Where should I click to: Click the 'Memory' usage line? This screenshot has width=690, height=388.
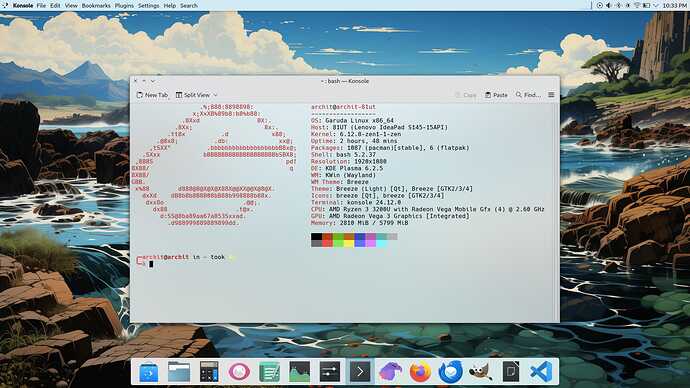pos(360,223)
